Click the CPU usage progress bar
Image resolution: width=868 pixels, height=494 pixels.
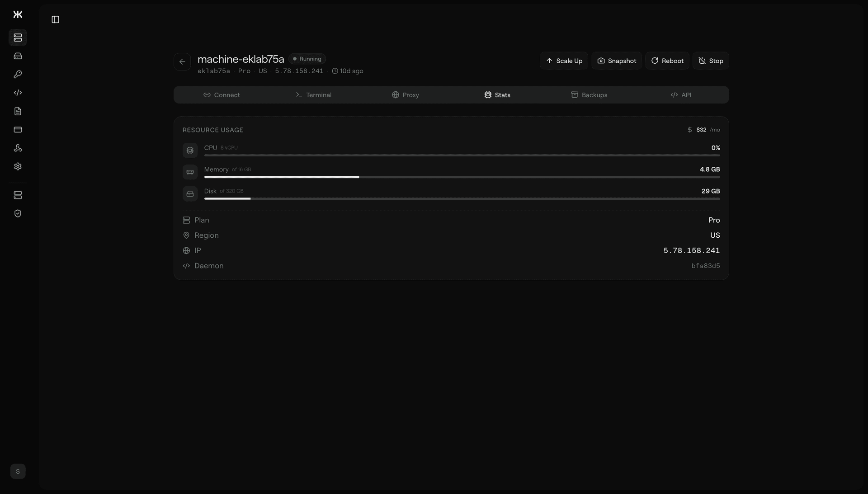462,155
